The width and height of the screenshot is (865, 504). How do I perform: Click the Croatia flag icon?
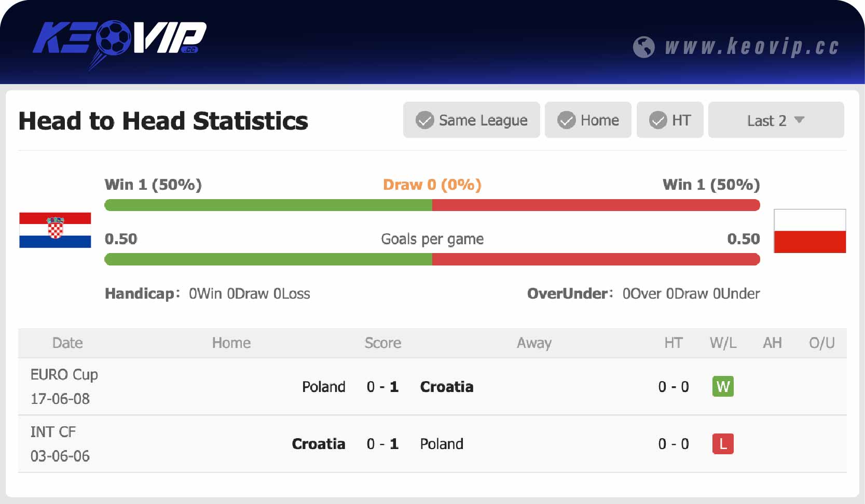(54, 231)
